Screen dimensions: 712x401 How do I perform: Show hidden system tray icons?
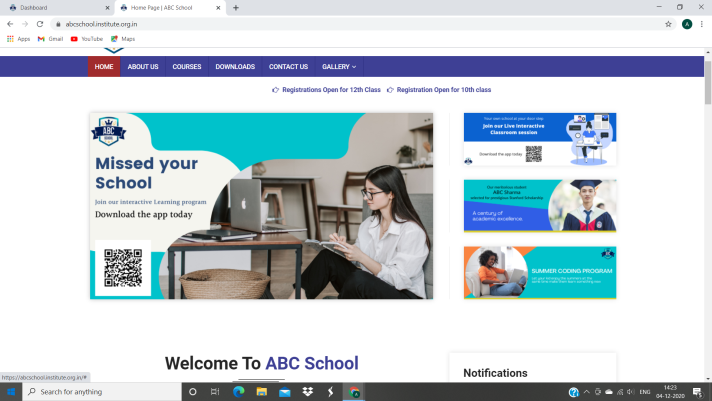coord(587,392)
